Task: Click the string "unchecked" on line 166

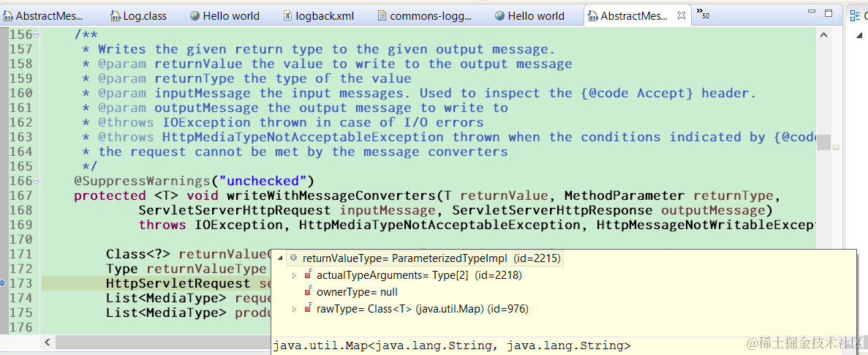Action: [x=263, y=181]
